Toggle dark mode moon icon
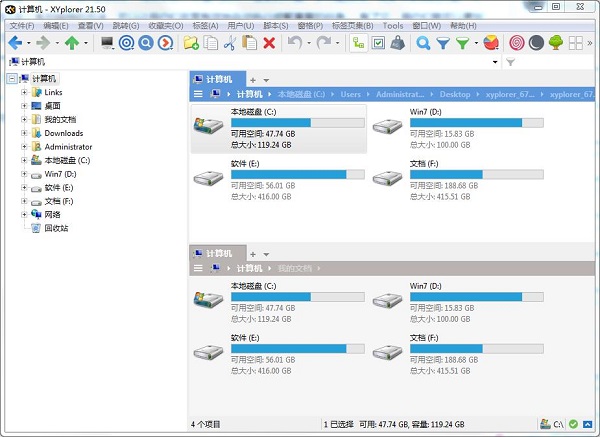This screenshot has width=600, height=437. [536, 43]
